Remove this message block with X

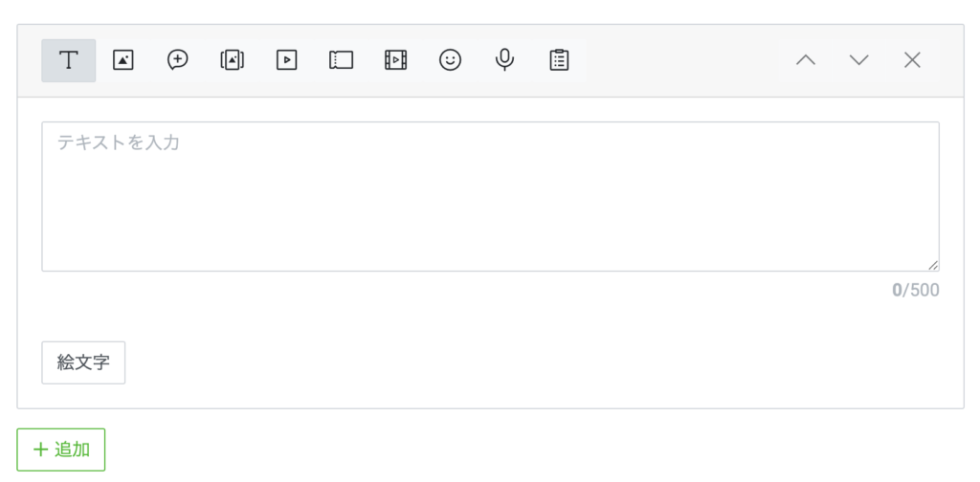(912, 60)
